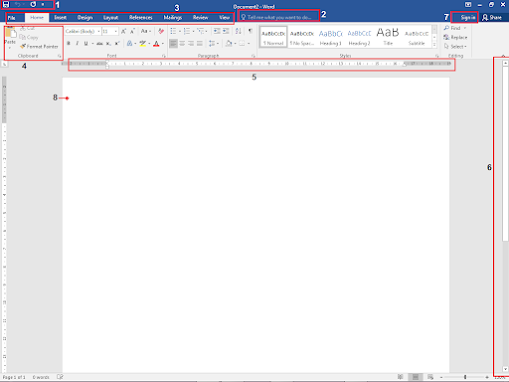Viewport: 509px width, 382px height.
Task: Click the Align Left icon
Action: [173, 43]
